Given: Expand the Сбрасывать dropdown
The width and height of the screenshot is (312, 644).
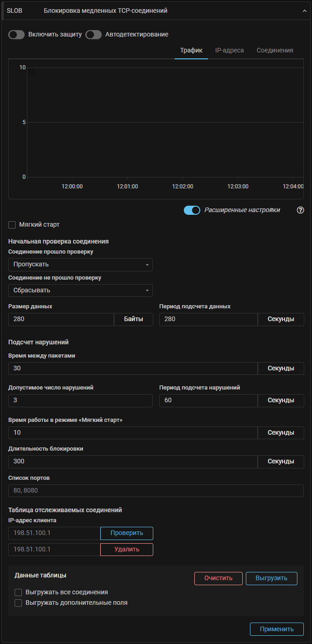Looking at the screenshot, I should [x=80, y=291].
